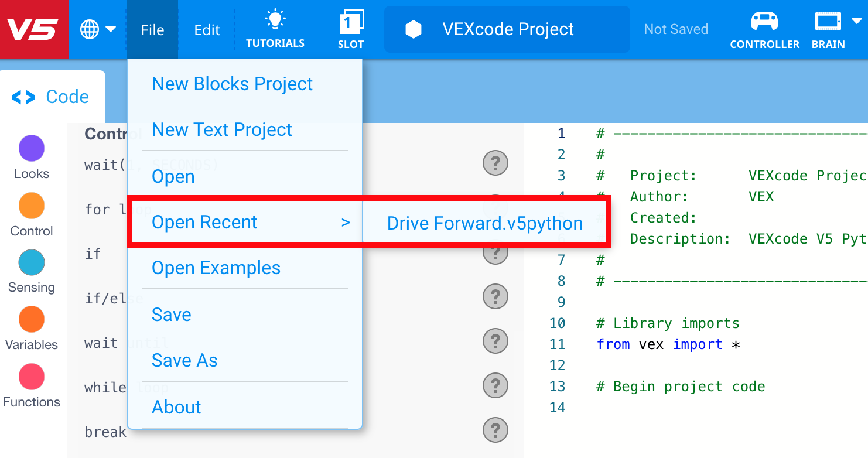This screenshot has width=868, height=458.
Task: Click Save As in the File menu
Action: [184, 361]
